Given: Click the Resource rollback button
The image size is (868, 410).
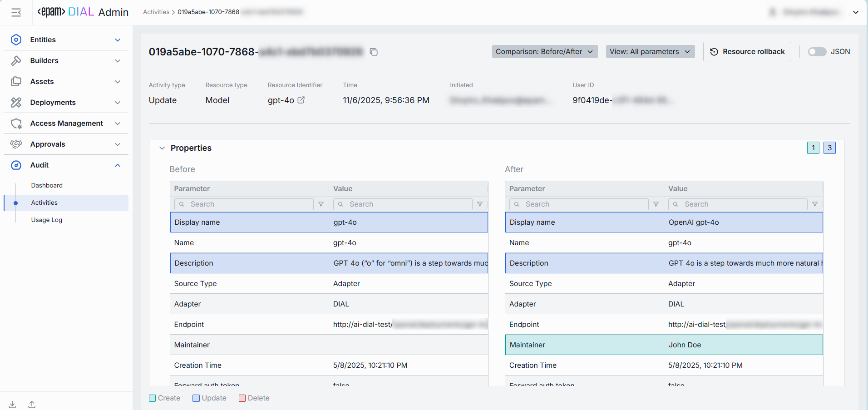Looking at the screenshot, I should [747, 52].
